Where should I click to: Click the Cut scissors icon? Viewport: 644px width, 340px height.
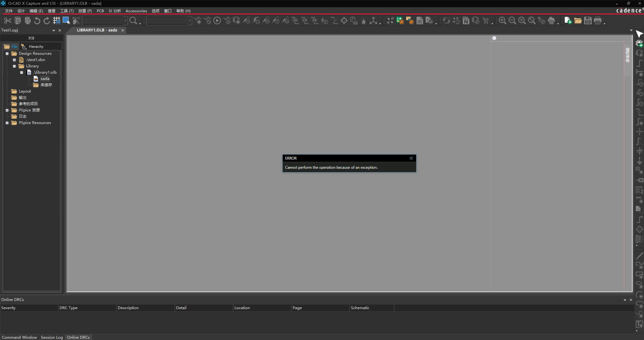point(8,21)
